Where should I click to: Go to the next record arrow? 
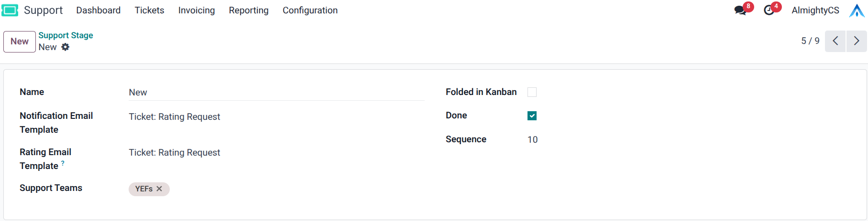(857, 41)
